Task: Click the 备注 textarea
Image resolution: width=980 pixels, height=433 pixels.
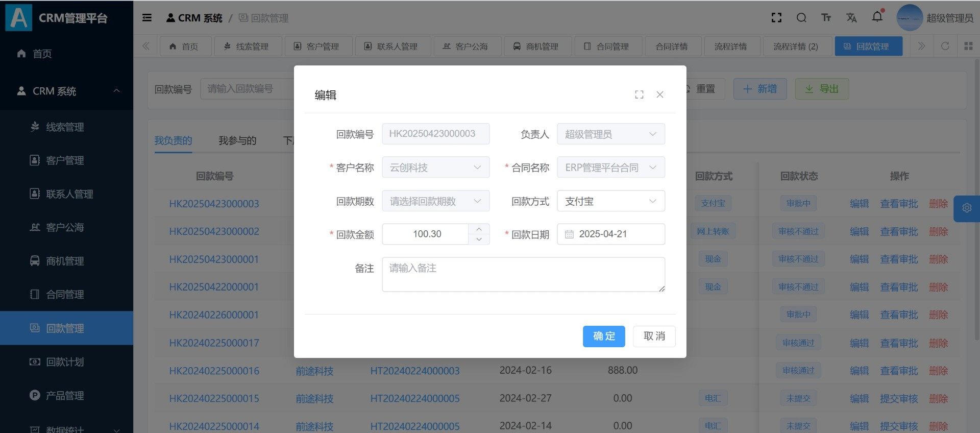Action: pos(523,275)
